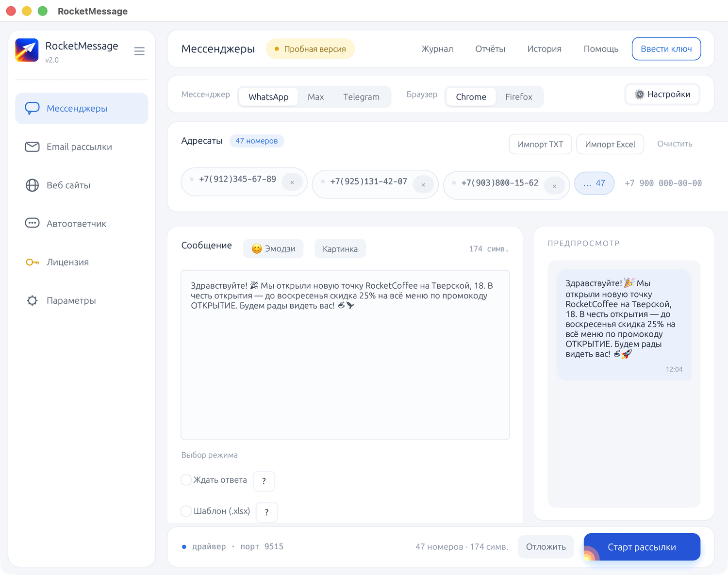728x575 pixels.
Task: Expand the '... 47' remaining numbers chip
Action: pos(594,183)
